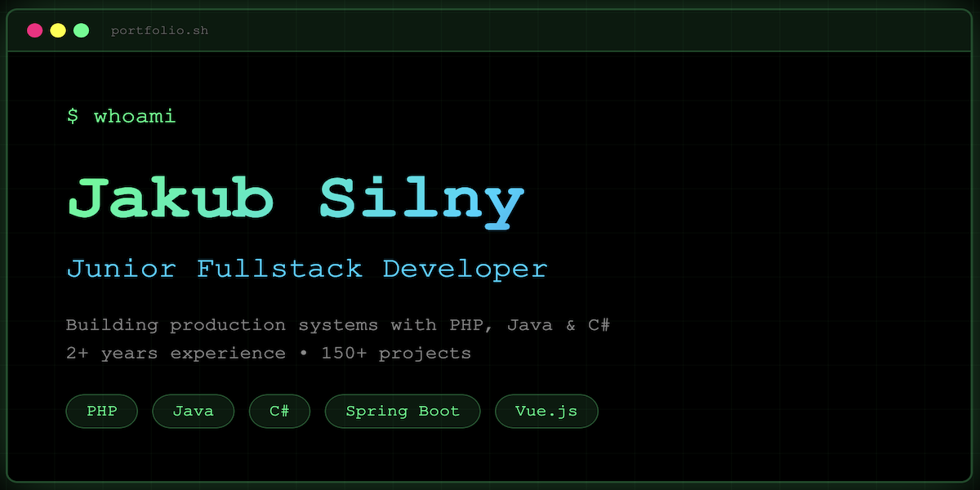Select the PHP tag
This screenshot has width=980, height=490.
102,411
